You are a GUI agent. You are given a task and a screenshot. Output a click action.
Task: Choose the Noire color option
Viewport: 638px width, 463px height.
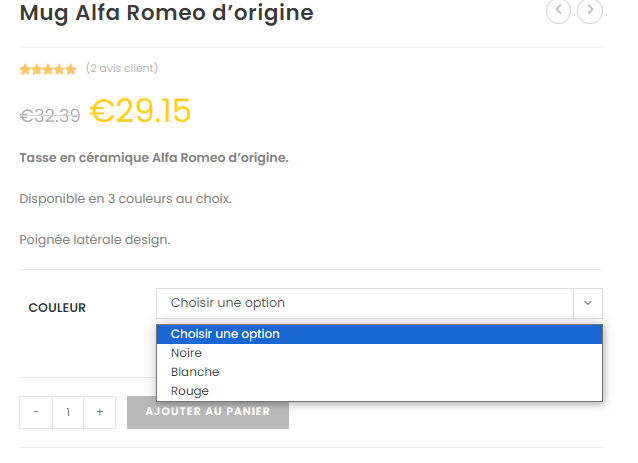pos(187,353)
